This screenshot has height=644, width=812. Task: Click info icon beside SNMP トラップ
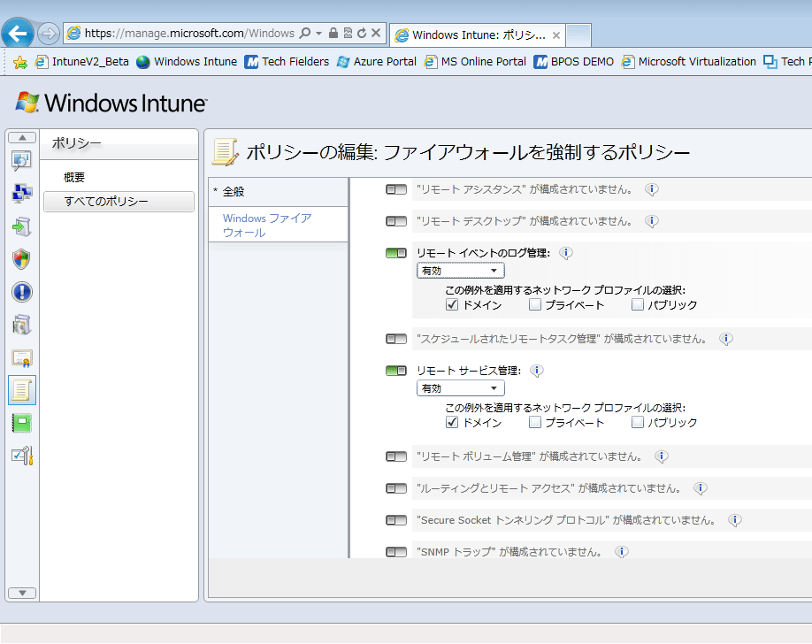[x=622, y=552]
